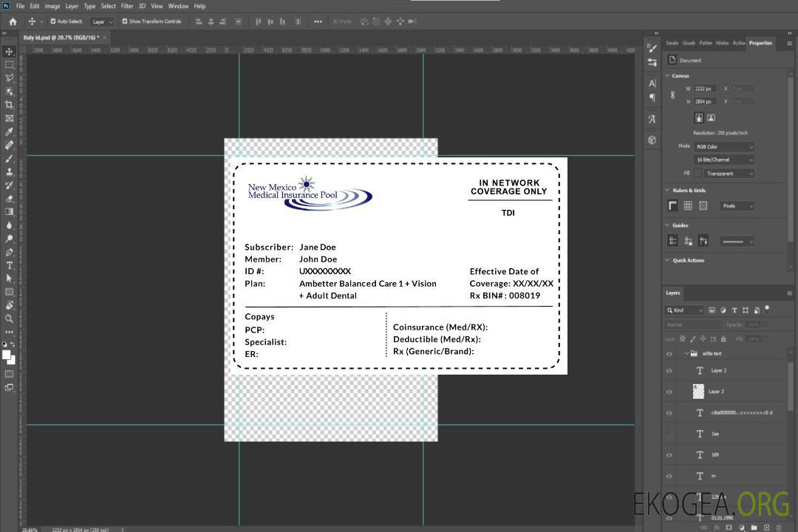This screenshot has height=532, width=798.
Task: Select the Eyedropper tool
Action: pos(9,132)
